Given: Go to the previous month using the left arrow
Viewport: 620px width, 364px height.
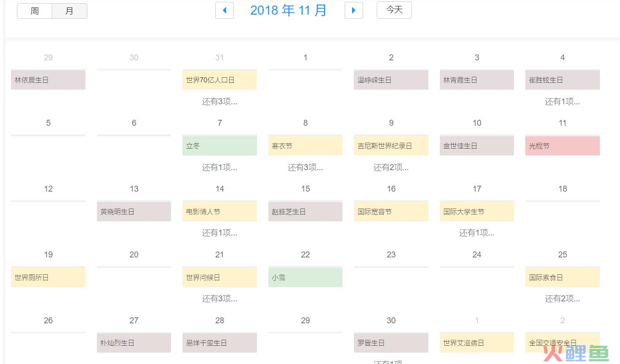Looking at the screenshot, I should tap(224, 10).
